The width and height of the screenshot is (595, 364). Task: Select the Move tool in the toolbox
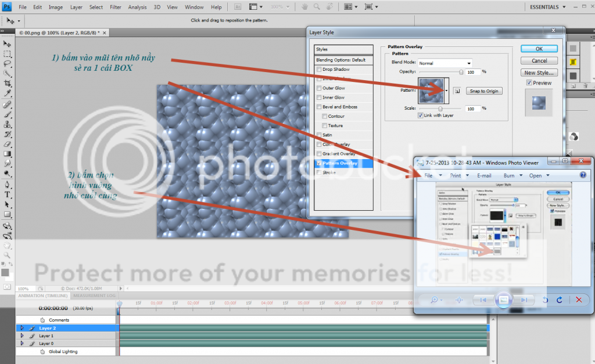pyautogui.click(x=8, y=44)
